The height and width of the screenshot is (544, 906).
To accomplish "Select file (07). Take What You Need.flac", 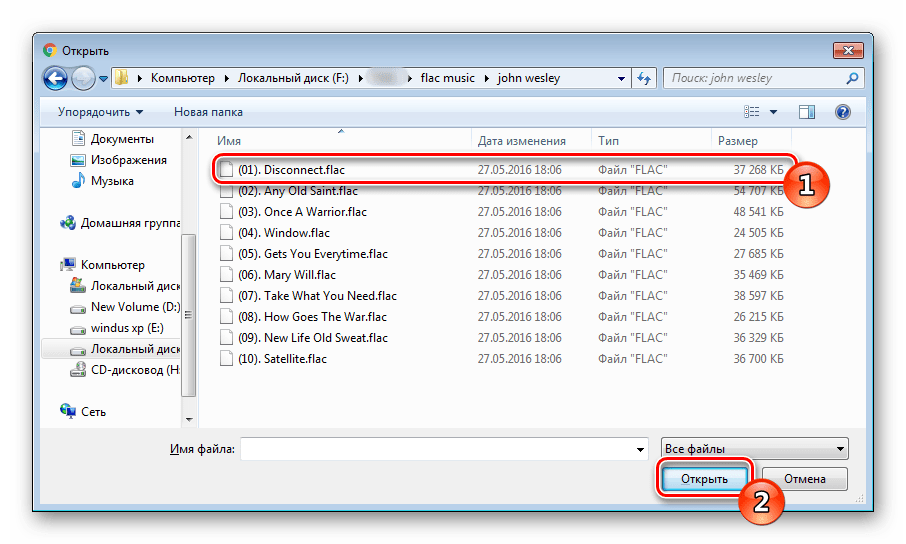I will (502, 295).
